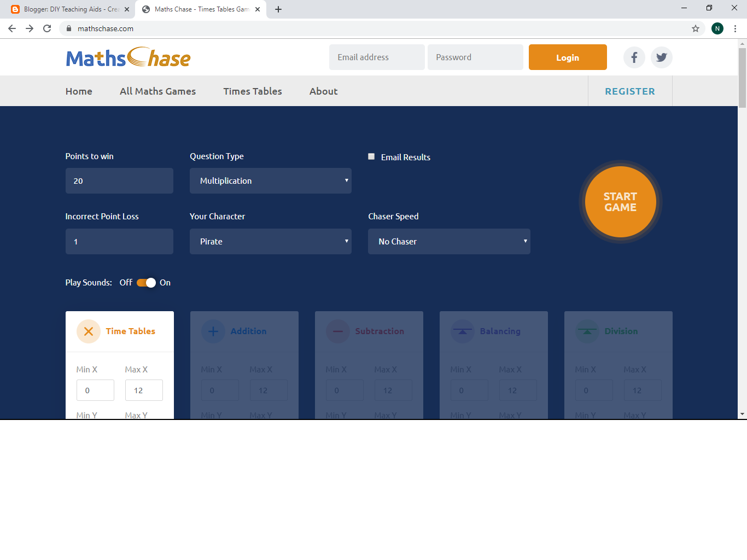Click Time Tables Max X field
The height and width of the screenshot is (560, 747).
tap(144, 390)
